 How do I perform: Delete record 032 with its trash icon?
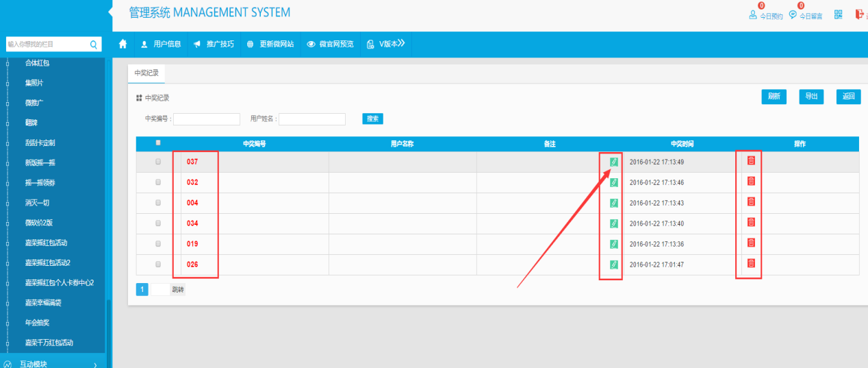(x=751, y=181)
